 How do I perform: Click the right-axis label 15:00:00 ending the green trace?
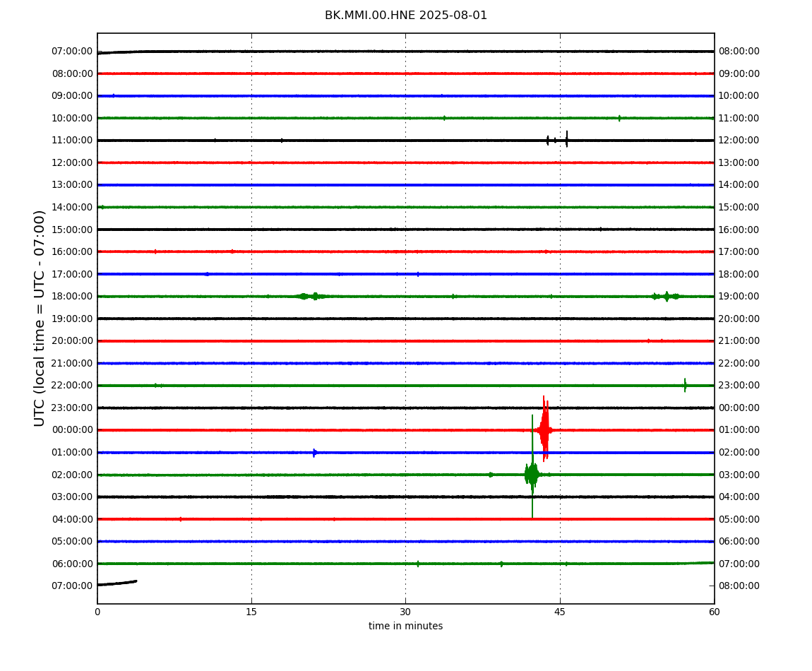(739, 207)
